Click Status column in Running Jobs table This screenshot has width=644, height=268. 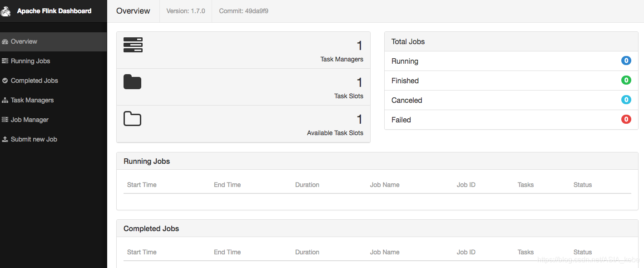pyautogui.click(x=583, y=185)
